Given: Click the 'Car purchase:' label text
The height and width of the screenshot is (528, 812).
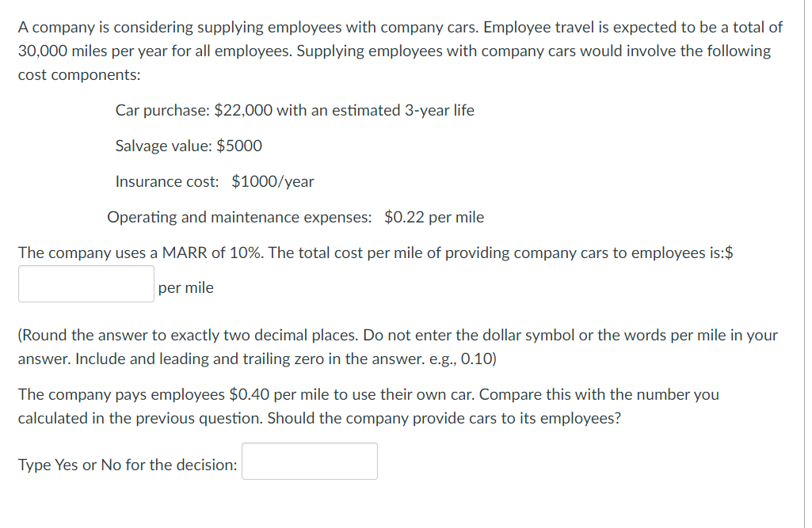Looking at the screenshot, I should (162, 110).
